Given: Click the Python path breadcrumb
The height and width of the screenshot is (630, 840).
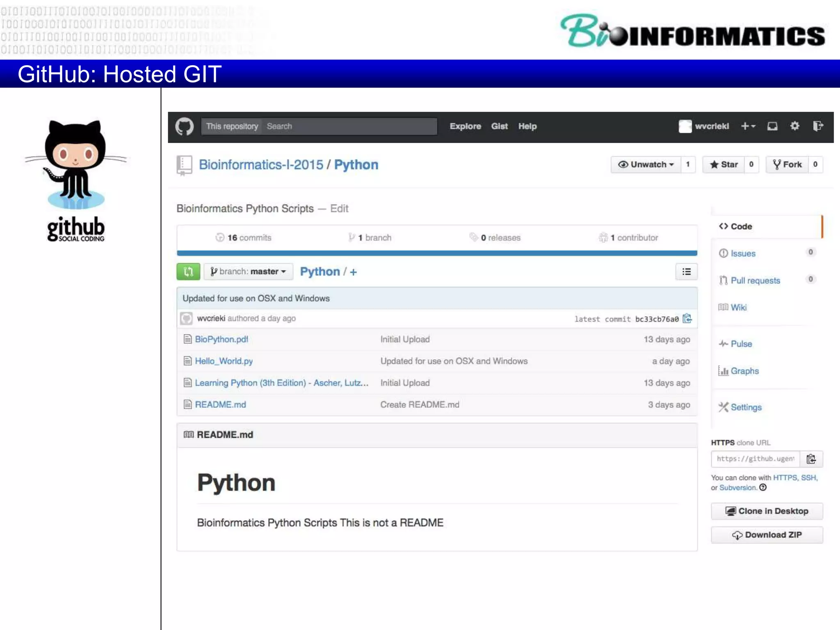Looking at the screenshot, I should (320, 272).
